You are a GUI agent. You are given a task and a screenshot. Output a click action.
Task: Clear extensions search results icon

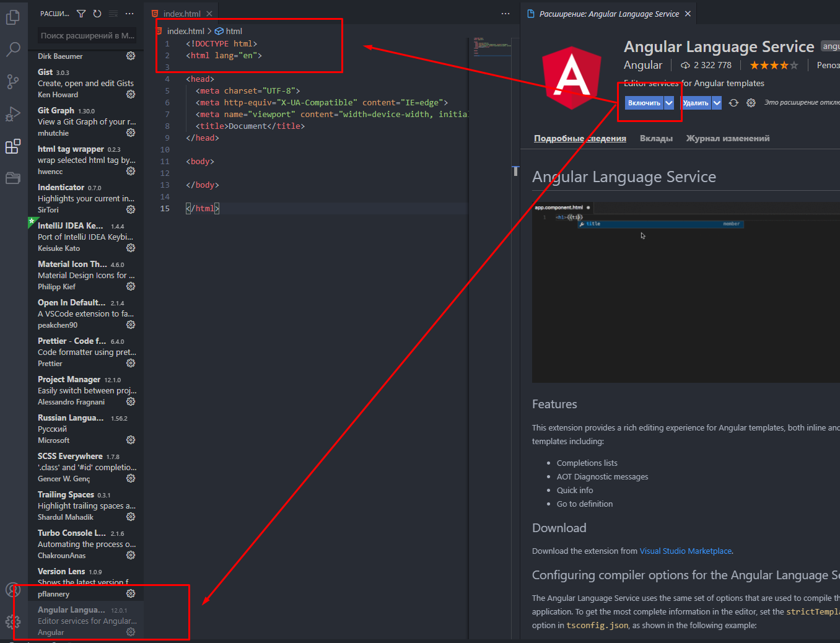[x=113, y=14]
